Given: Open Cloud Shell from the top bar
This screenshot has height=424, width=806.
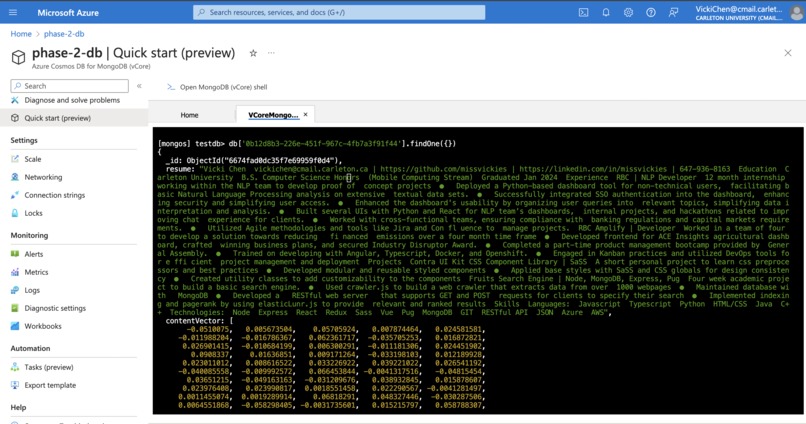Looking at the screenshot, I should (583, 12).
